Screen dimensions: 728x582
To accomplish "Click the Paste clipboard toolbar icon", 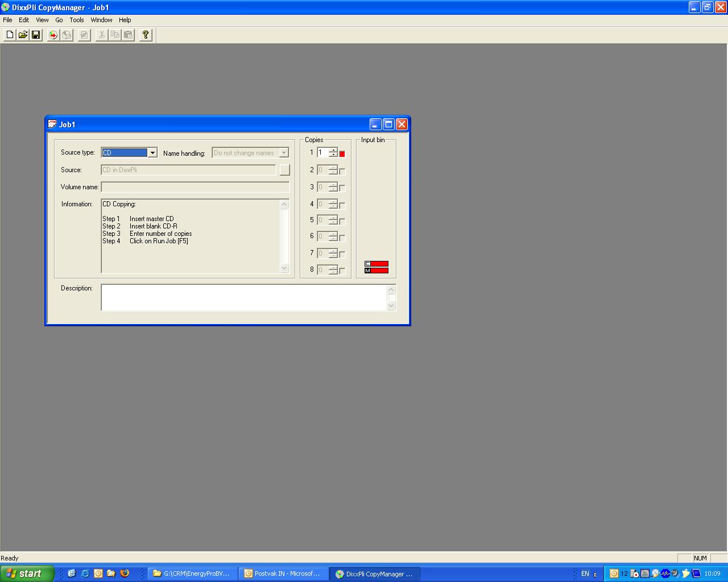I will coord(129,35).
